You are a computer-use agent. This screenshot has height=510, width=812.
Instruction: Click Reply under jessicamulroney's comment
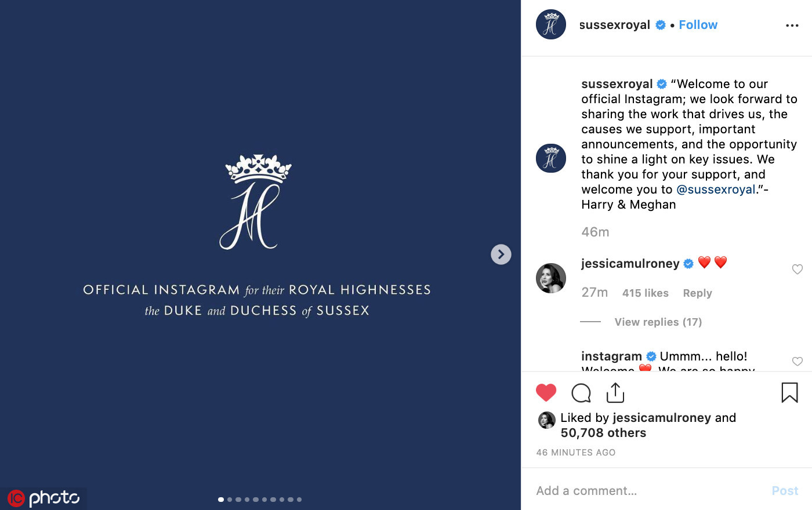(697, 293)
